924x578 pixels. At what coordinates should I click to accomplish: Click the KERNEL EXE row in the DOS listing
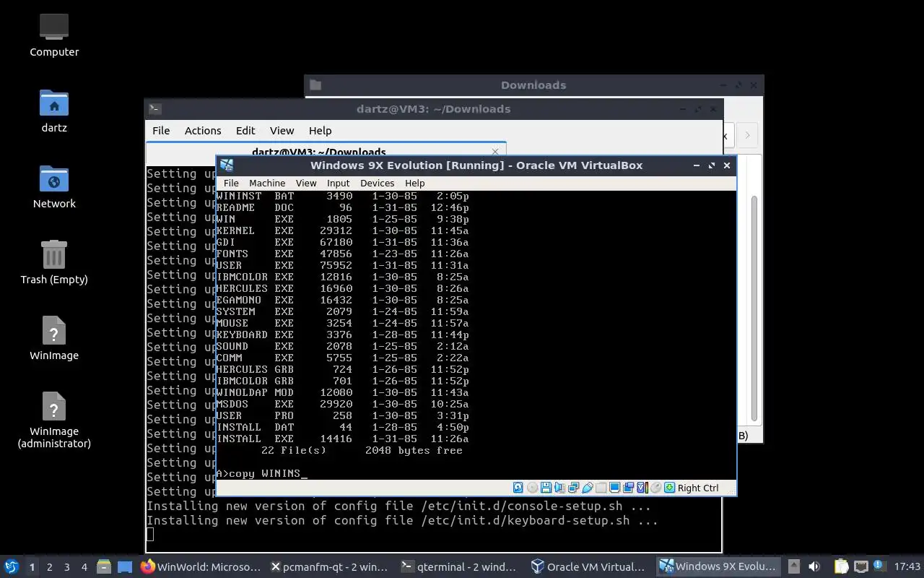coord(342,230)
